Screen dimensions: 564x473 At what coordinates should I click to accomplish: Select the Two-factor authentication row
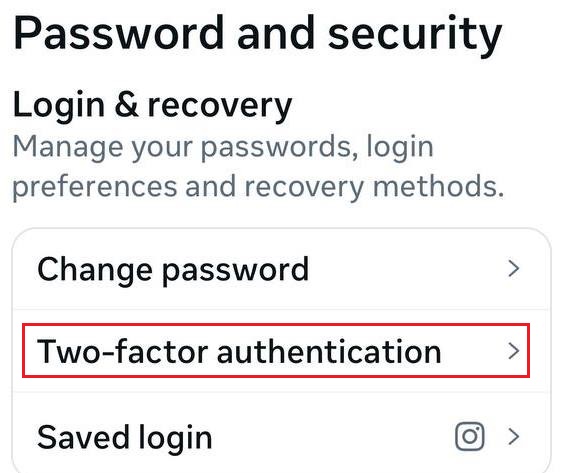281,351
